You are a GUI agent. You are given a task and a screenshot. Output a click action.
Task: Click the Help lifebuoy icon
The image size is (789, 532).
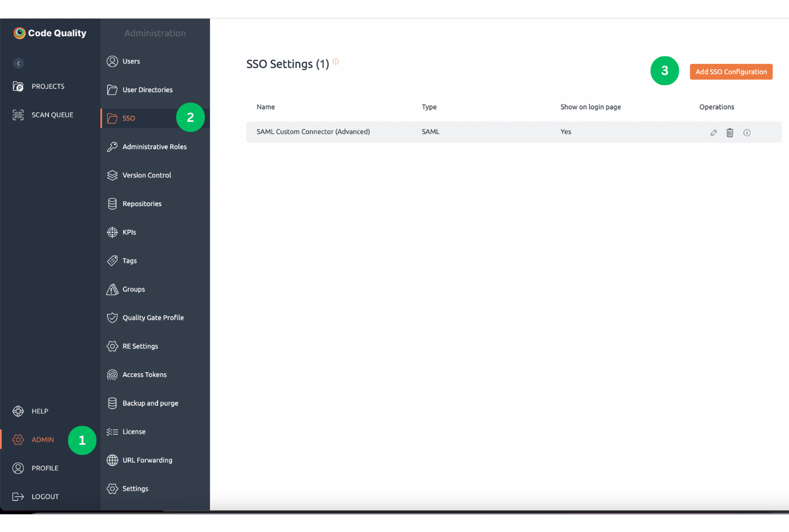(x=18, y=411)
